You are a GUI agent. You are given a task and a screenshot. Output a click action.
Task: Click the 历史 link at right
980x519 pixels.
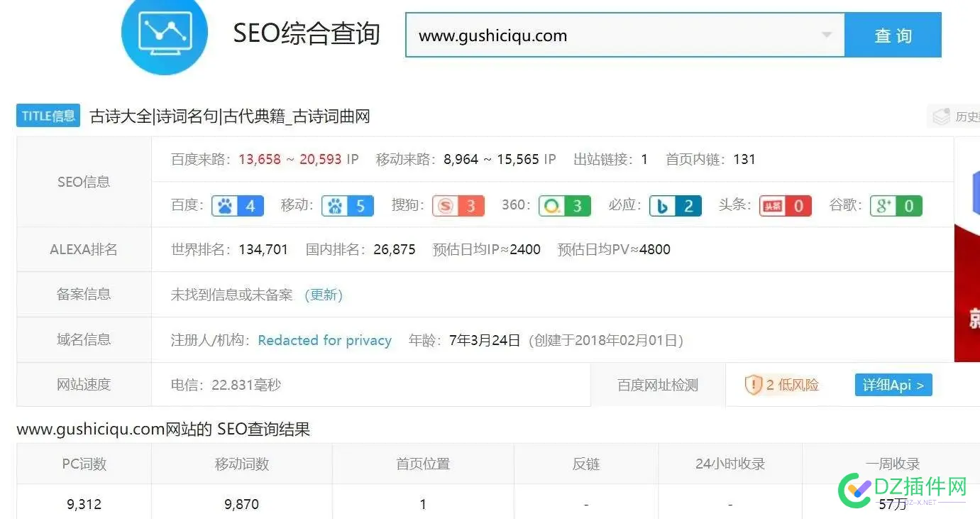click(x=967, y=116)
